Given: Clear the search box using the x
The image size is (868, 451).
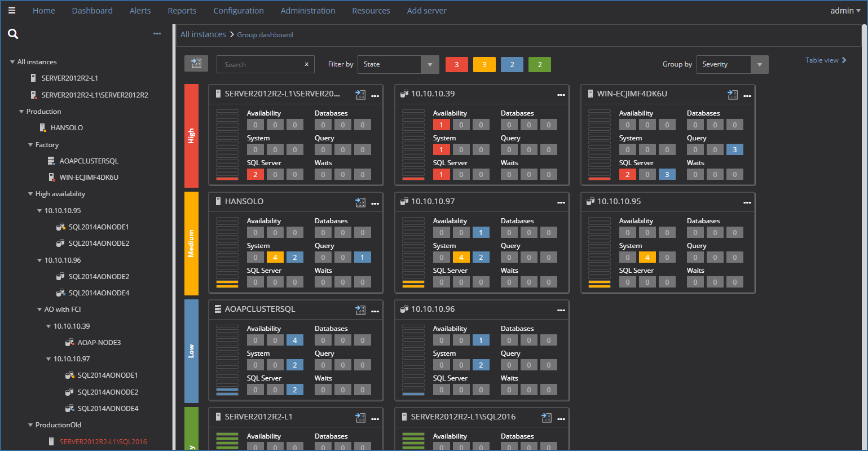Looking at the screenshot, I should (306, 64).
